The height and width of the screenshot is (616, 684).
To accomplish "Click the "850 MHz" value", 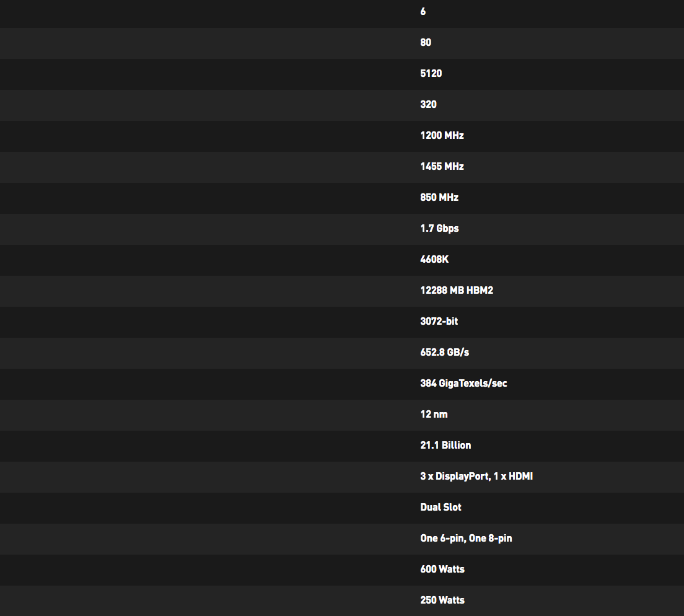I will 439,198.
